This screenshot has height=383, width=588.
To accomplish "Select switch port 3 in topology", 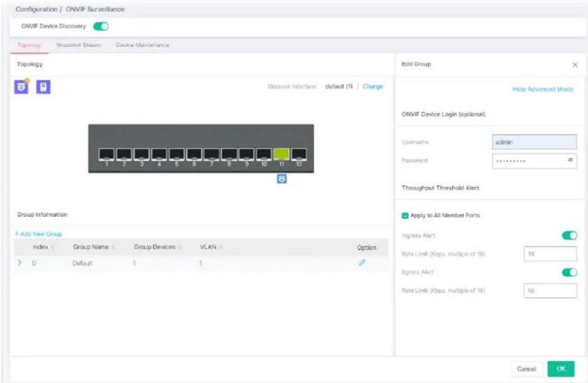I will coord(141,154).
